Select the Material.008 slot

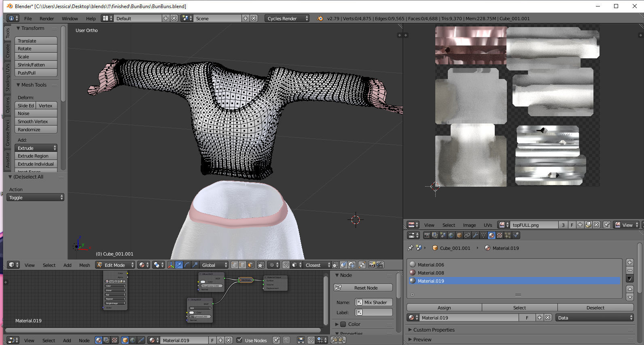(514, 273)
